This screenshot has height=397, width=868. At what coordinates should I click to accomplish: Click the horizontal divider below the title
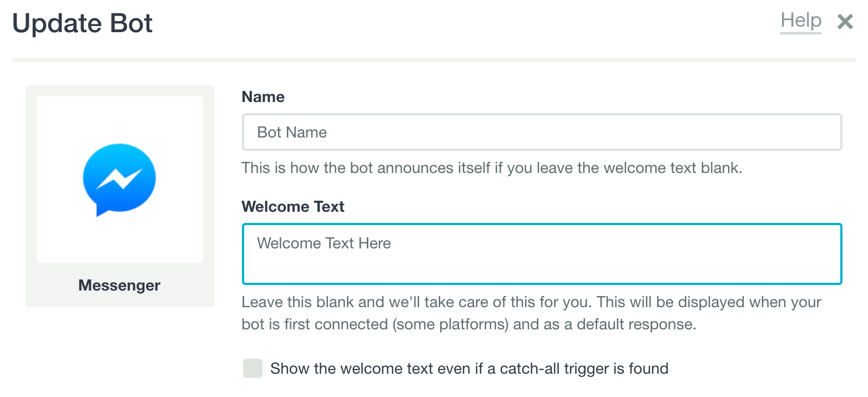pyautogui.click(x=434, y=60)
